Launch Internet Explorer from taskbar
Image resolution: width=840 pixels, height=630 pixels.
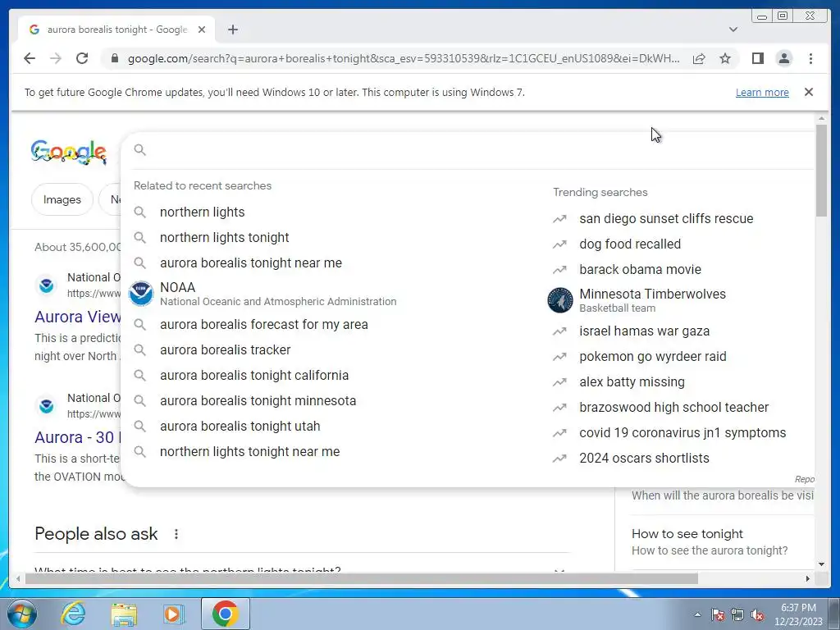[x=73, y=614]
